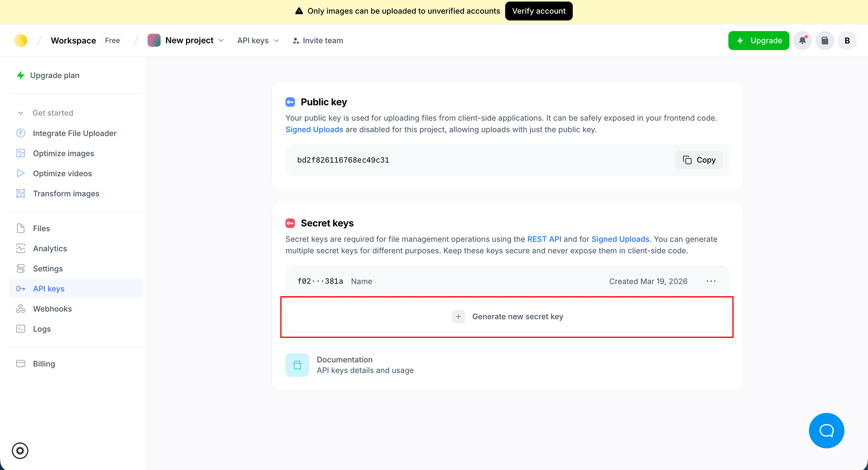The width and height of the screenshot is (868, 470).
Task: Click the cookie settings gear icon
Action: (20, 450)
